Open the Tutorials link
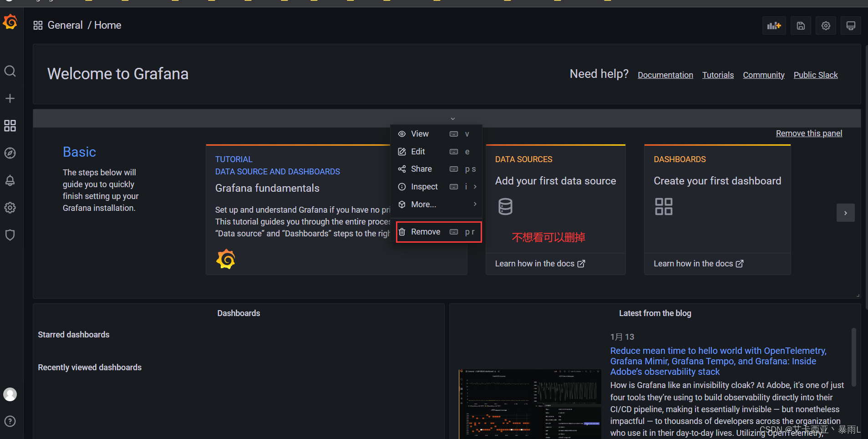The height and width of the screenshot is (439, 868). pyautogui.click(x=718, y=75)
